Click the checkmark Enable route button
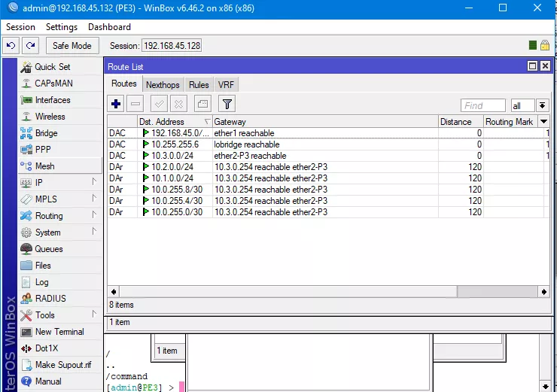557x392 pixels. pos(159,104)
